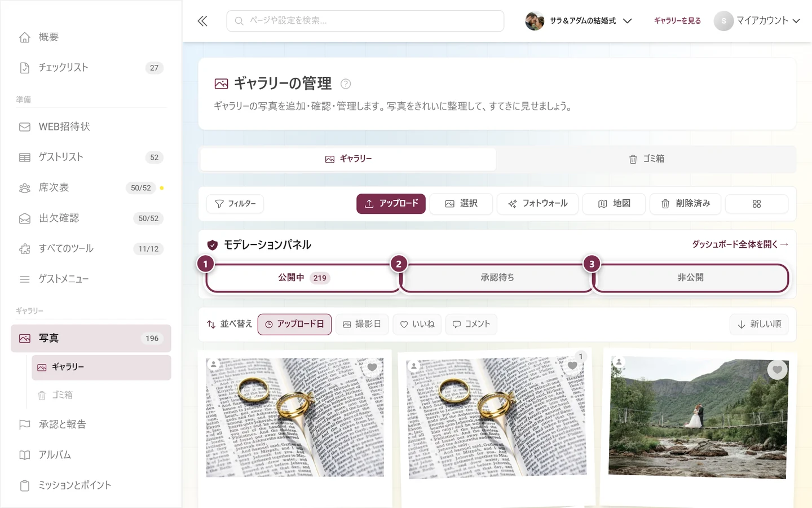
Task: Open ゲストリスト in the sidebar
Action: [91, 157]
